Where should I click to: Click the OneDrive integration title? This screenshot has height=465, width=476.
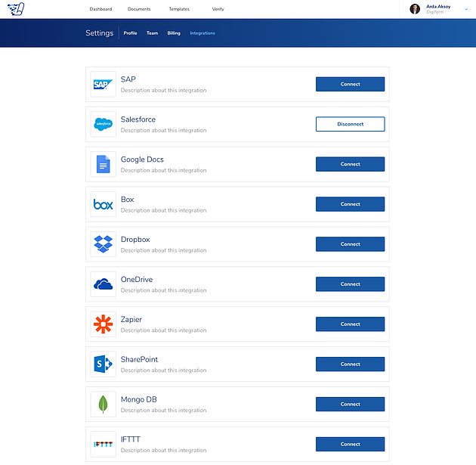pyautogui.click(x=137, y=280)
